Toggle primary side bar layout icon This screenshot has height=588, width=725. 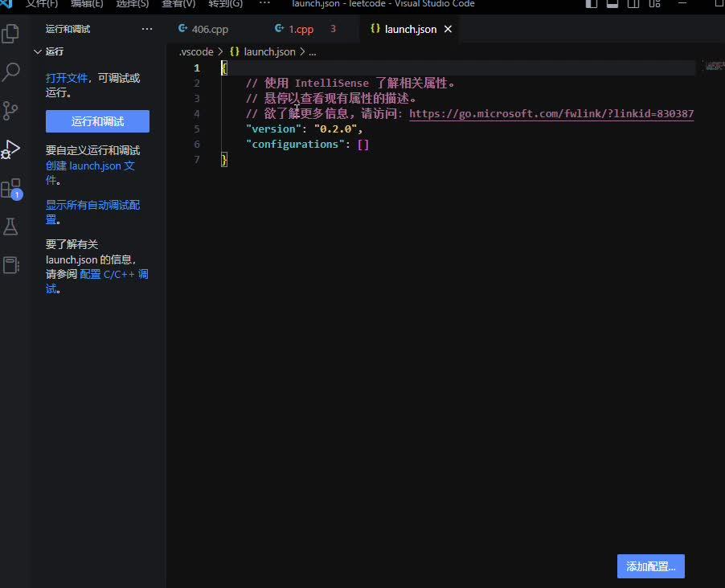[592, 4]
